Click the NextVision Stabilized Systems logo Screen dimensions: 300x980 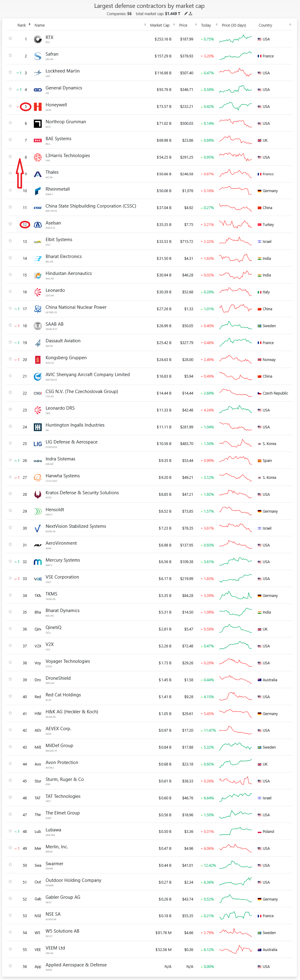(x=38, y=528)
